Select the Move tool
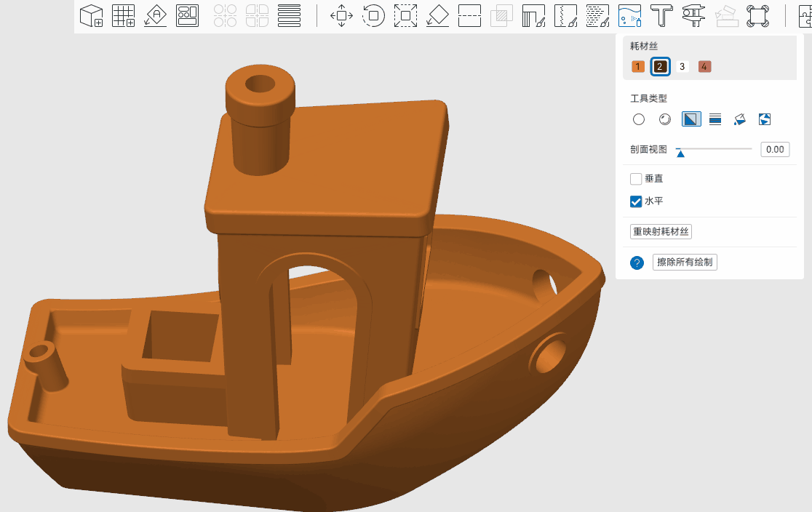Viewport: 812px width, 512px height. tap(342, 15)
